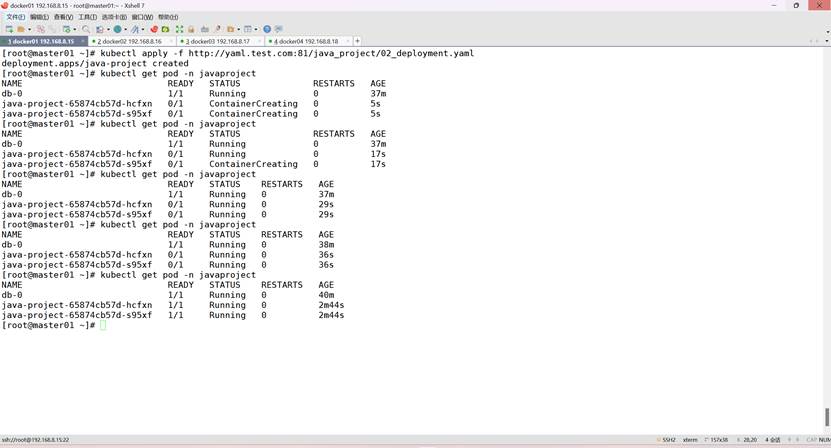Click the Find magnifier icon

tap(86, 29)
